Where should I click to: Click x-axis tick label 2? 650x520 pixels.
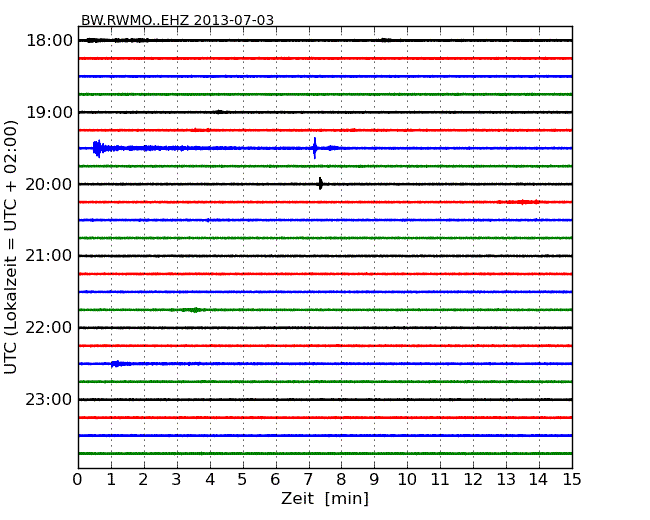click(143, 480)
